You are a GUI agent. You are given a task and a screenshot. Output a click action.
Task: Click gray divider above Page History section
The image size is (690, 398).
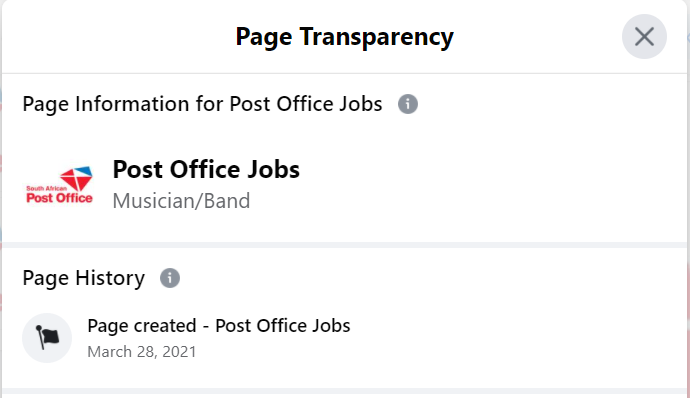345,245
